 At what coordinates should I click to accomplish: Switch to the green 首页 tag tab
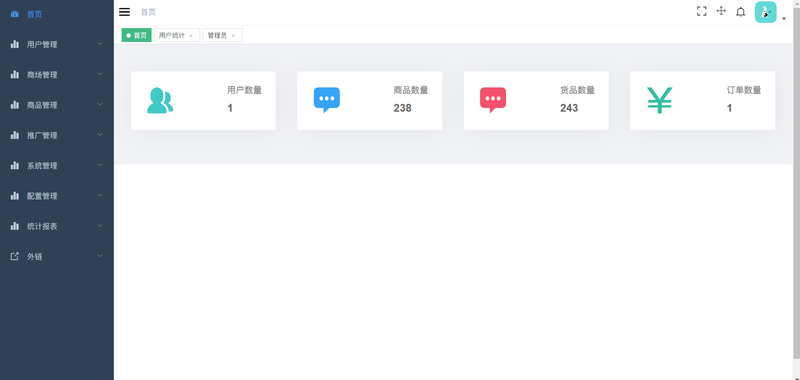point(136,35)
